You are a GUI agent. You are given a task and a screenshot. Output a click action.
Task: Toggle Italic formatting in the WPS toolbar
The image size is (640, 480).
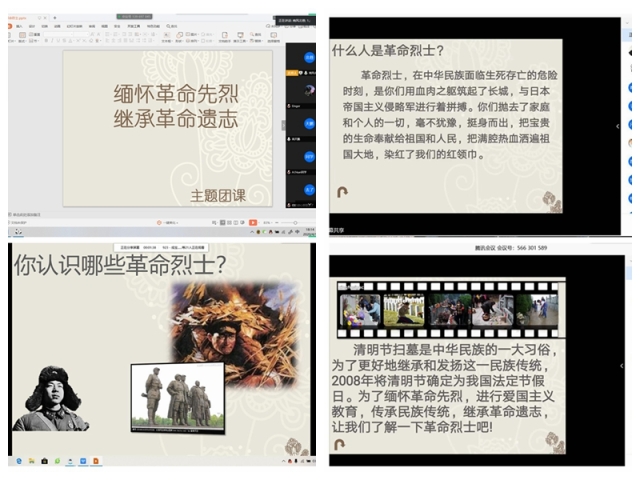point(52,40)
